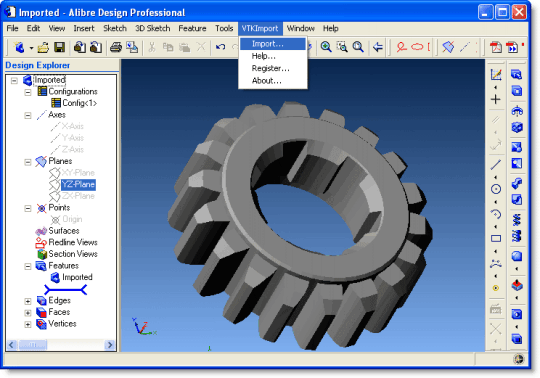Select Section Views in the tree
540x378 pixels.
[x=73, y=254]
